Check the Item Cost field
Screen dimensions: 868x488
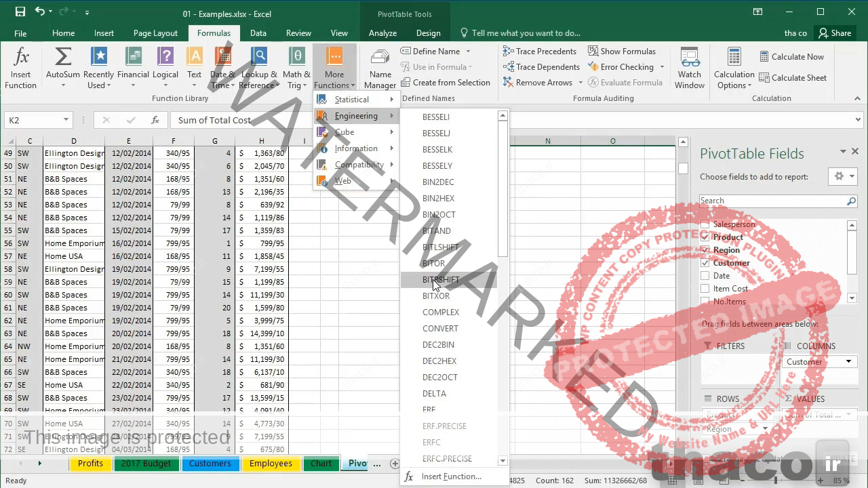click(705, 289)
